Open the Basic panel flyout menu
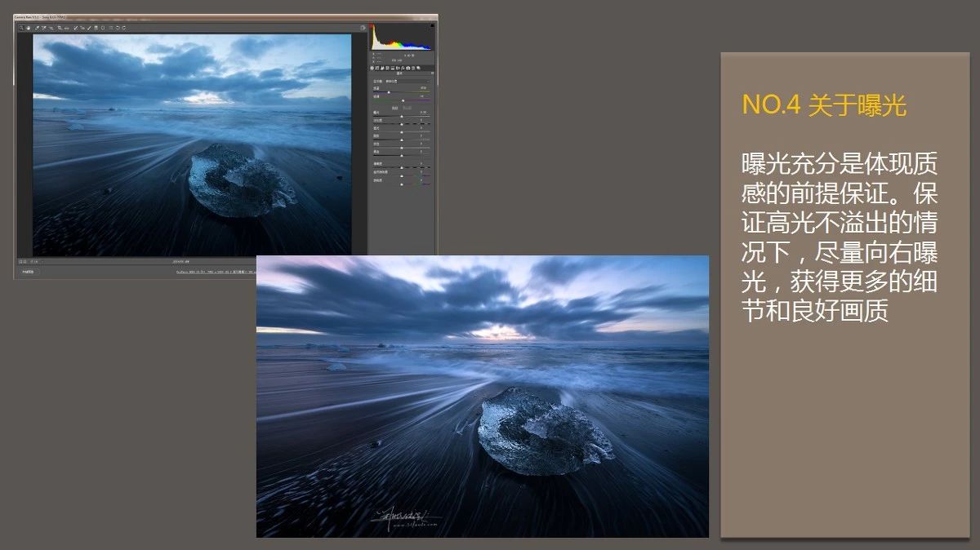The width and height of the screenshot is (980, 550). (432, 73)
